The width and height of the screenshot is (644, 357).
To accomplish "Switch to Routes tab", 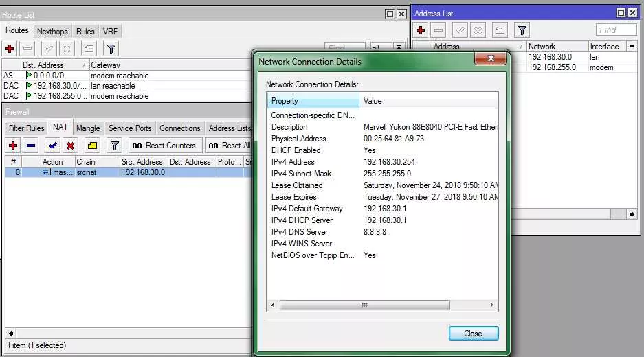I will (17, 30).
